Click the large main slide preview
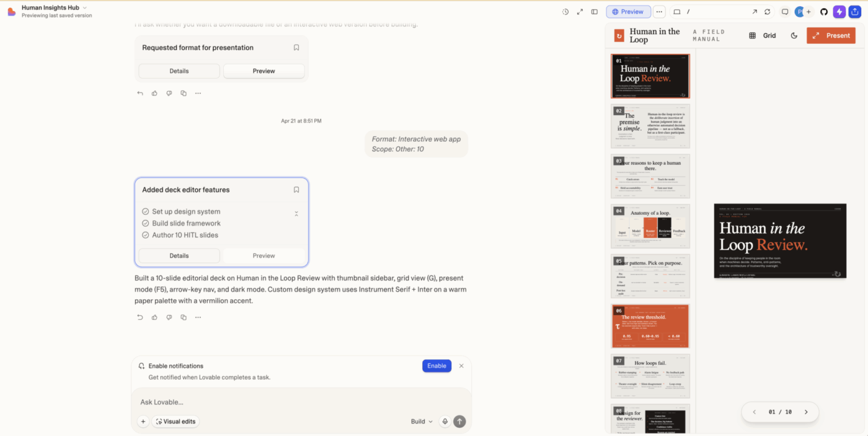Image resolution: width=868 pixels, height=436 pixels. point(780,241)
